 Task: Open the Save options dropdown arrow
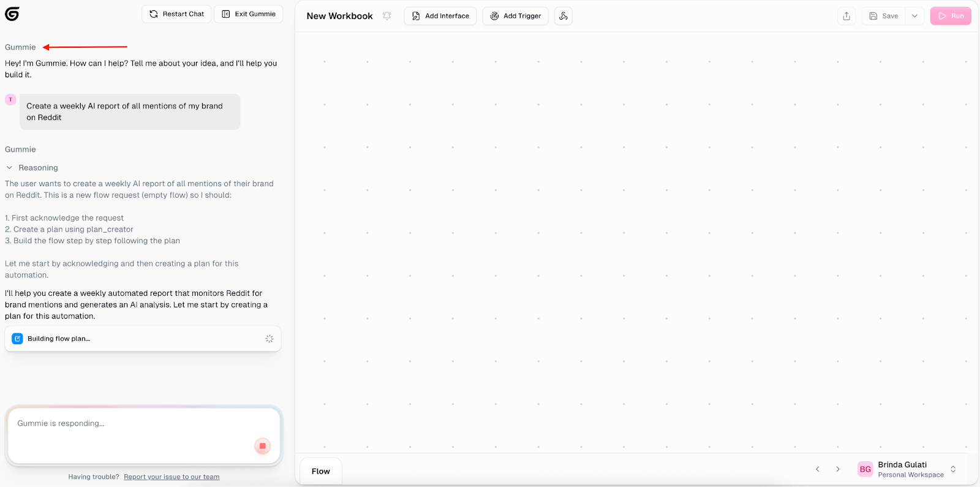914,16
